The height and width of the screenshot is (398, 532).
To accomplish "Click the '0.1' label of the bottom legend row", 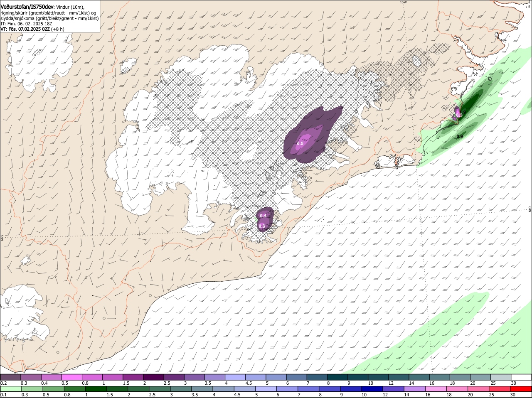I will coord(3,395).
